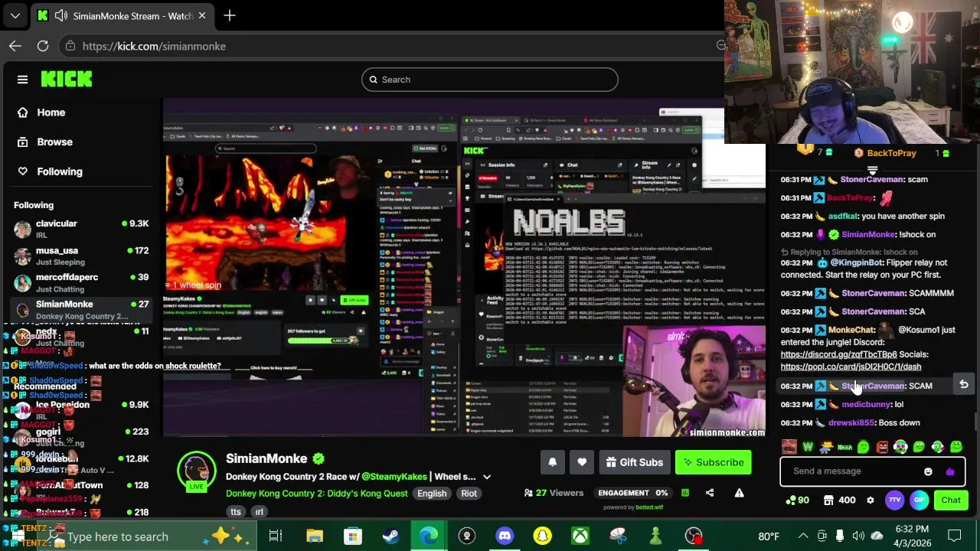Viewport: 980px width, 551px height.
Task: Click the Riot tag
Action: pyautogui.click(x=469, y=494)
